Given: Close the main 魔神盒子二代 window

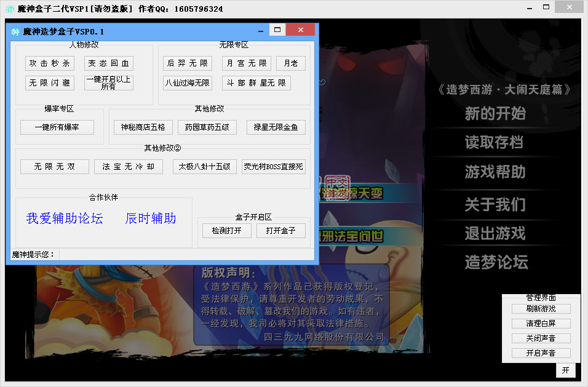Looking at the screenshot, I should (x=570, y=7).
